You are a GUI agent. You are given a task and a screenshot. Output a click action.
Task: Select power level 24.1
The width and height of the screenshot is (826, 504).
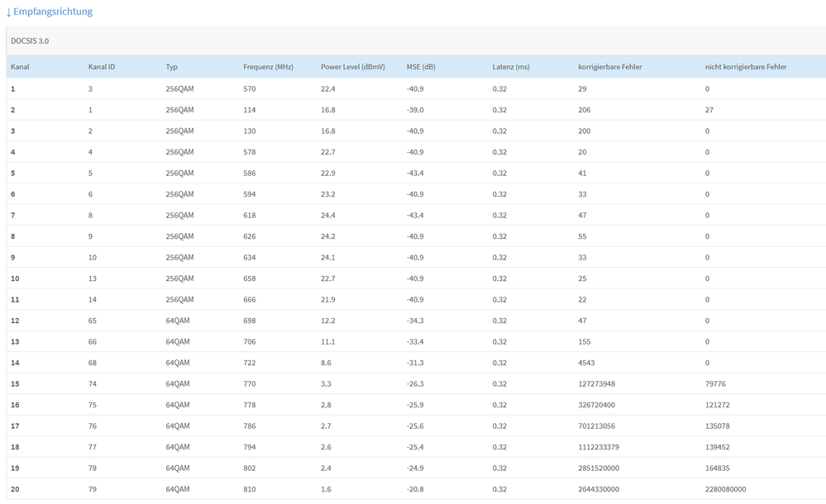(x=328, y=258)
